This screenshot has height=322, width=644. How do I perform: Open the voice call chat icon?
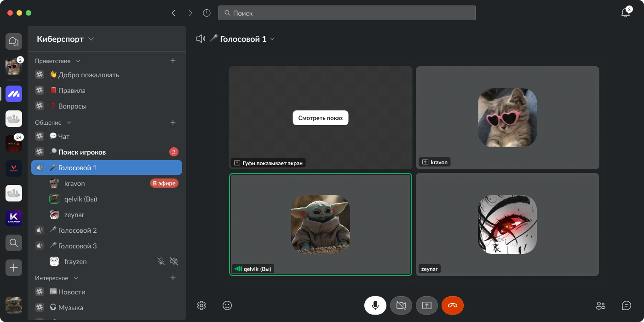click(x=626, y=305)
